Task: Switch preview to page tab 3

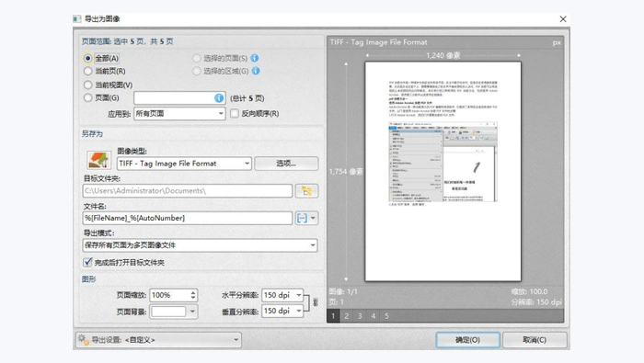Action: pyautogui.click(x=360, y=316)
